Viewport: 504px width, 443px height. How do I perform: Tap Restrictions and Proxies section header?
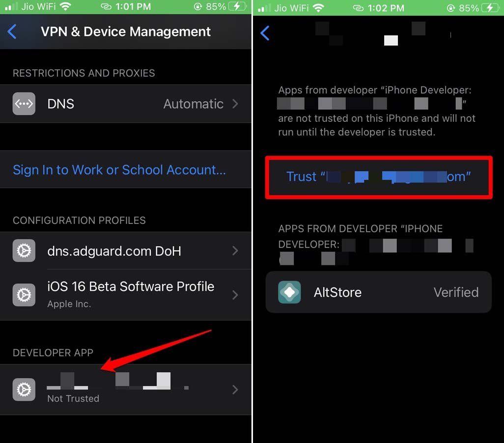pos(84,73)
